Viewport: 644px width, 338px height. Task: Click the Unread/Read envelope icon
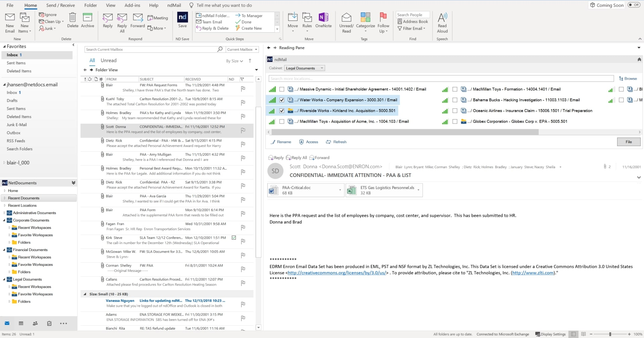pyautogui.click(x=346, y=23)
